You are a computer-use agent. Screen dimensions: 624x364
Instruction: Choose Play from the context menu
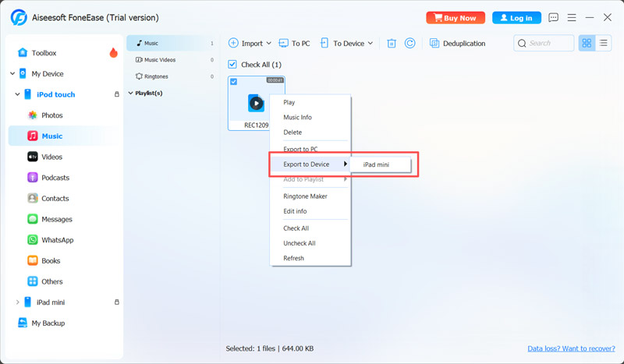click(x=289, y=102)
